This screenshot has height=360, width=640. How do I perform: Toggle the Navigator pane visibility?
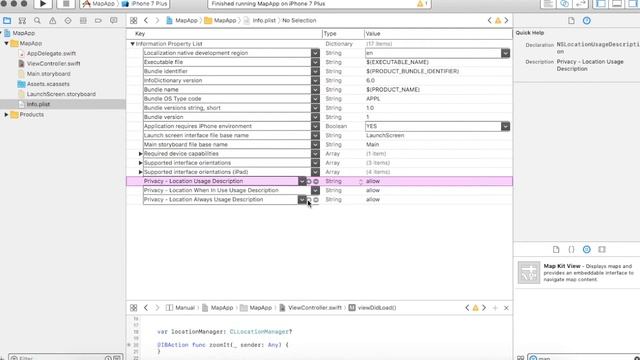pyautogui.click(x=601, y=4)
